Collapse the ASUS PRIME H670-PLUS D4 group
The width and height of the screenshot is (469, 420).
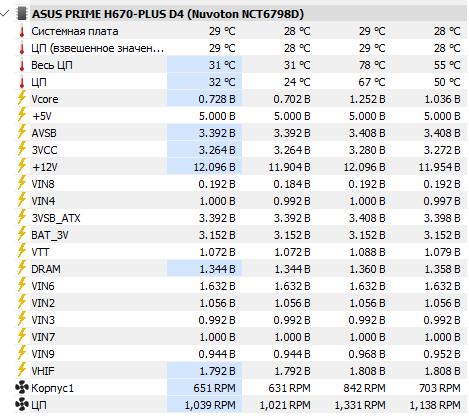click(5, 14)
